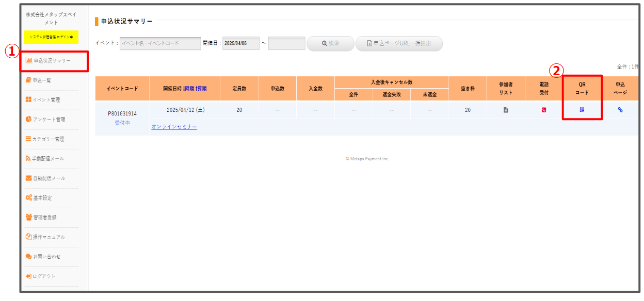Click the application page link icon
644x301 pixels.
click(x=620, y=110)
